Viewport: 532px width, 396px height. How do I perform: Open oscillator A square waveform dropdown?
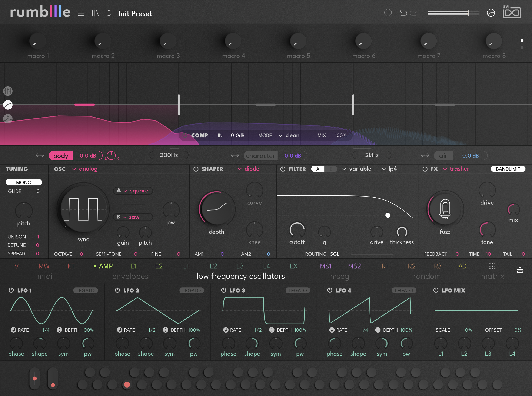[133, 191]
